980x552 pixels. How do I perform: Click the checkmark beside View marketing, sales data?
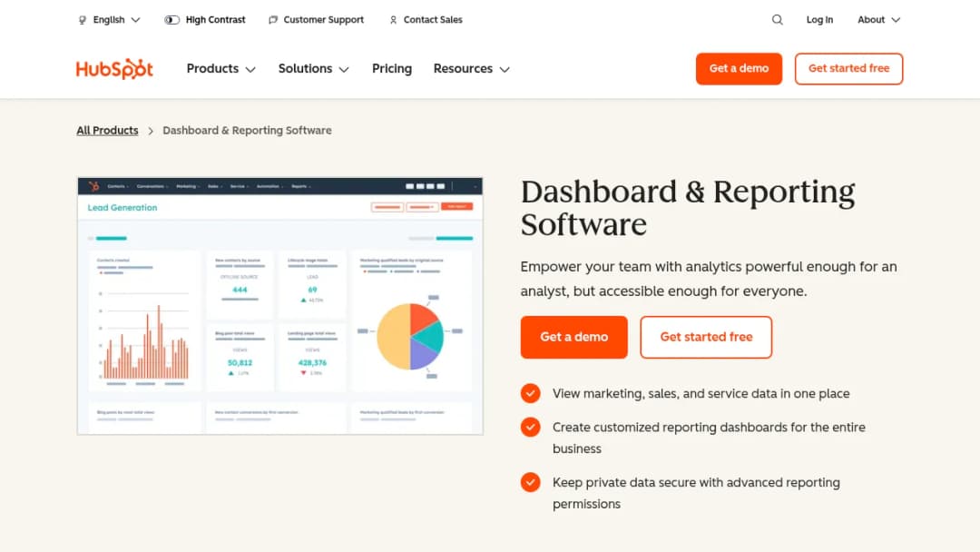[531, 393]
